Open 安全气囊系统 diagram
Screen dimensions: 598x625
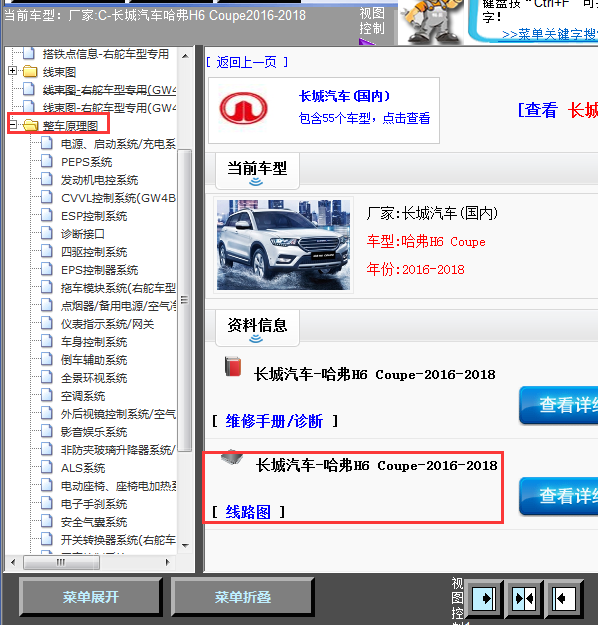pos(94,522)
